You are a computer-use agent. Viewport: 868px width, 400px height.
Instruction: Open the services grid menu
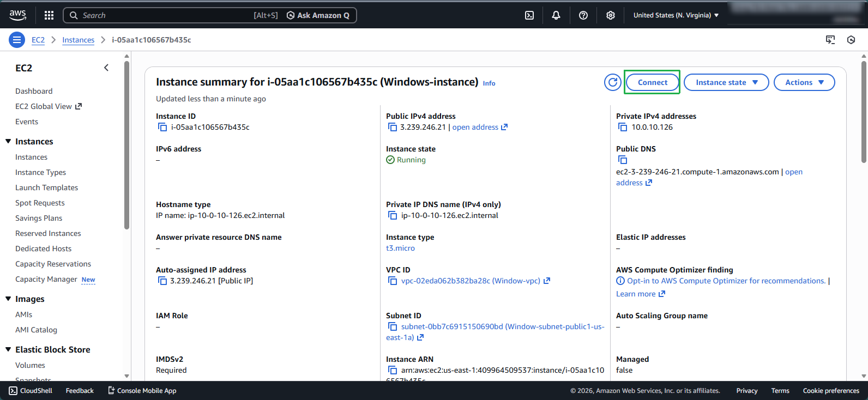(49, 15)
